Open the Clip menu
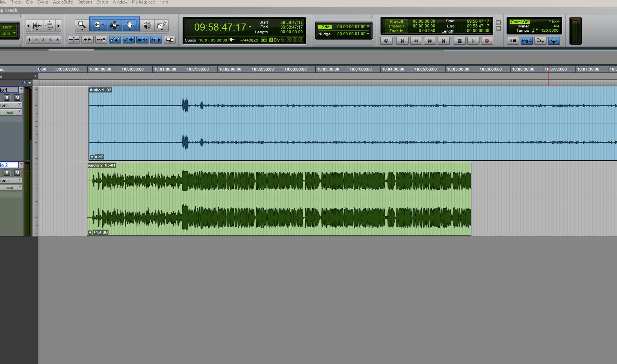617x364 pixels. [x=29, y=2]
